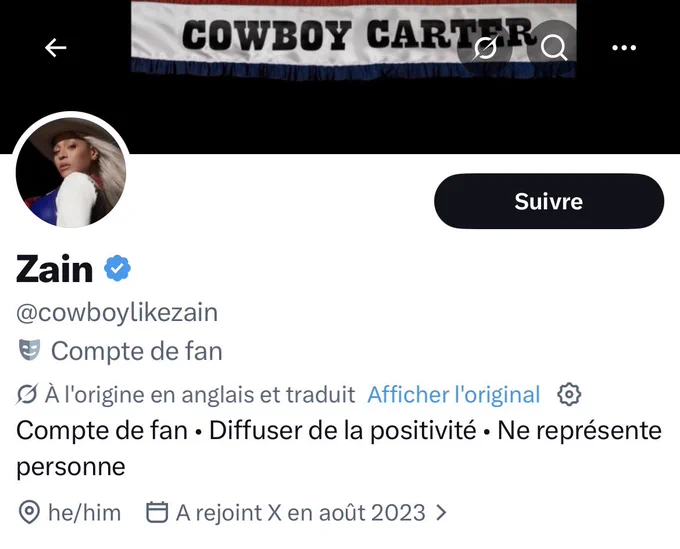The width and height of the screenshot is (680, 549).
Task: Tap the calendar join-date icon
Action: (x=157, y=512)
